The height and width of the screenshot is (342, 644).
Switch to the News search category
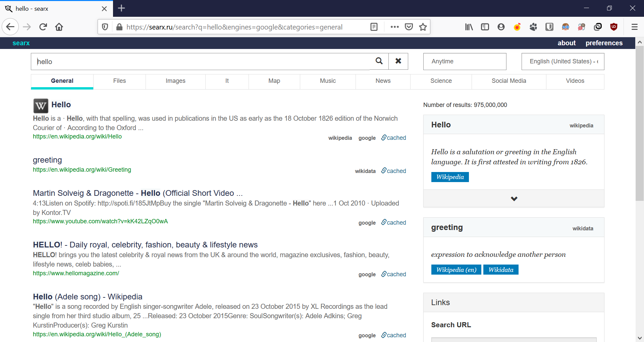pos(383,81)
